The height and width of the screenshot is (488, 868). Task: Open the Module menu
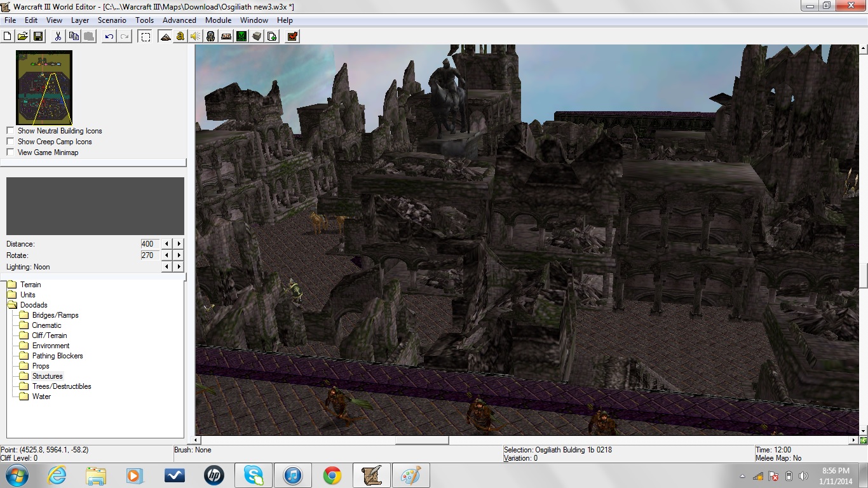(218, 20)
